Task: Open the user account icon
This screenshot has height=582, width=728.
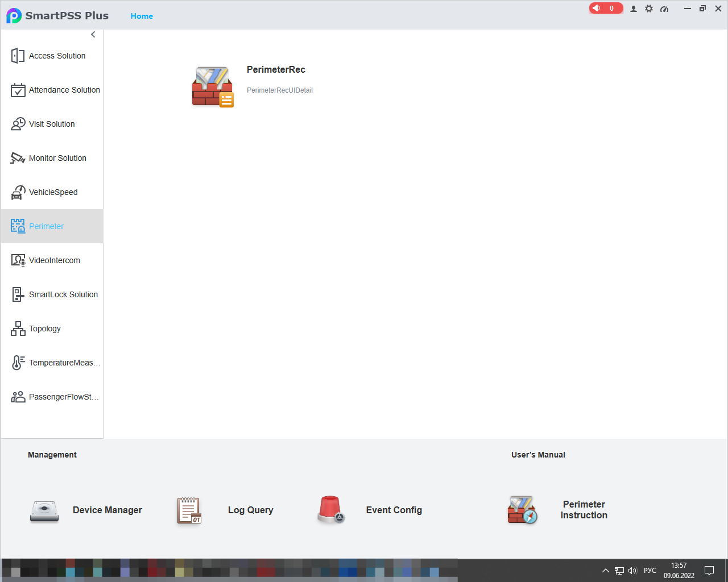Action: click(634, 9)
